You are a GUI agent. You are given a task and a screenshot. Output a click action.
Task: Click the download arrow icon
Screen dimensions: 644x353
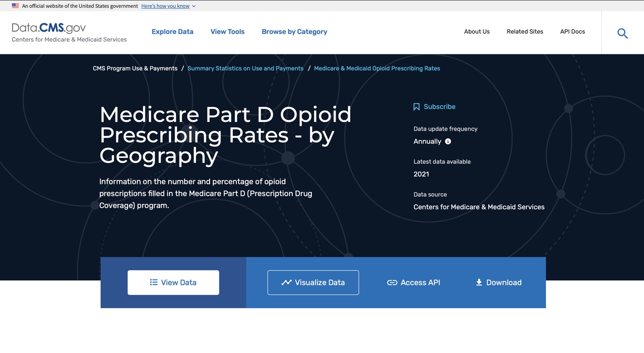(479, 282)
